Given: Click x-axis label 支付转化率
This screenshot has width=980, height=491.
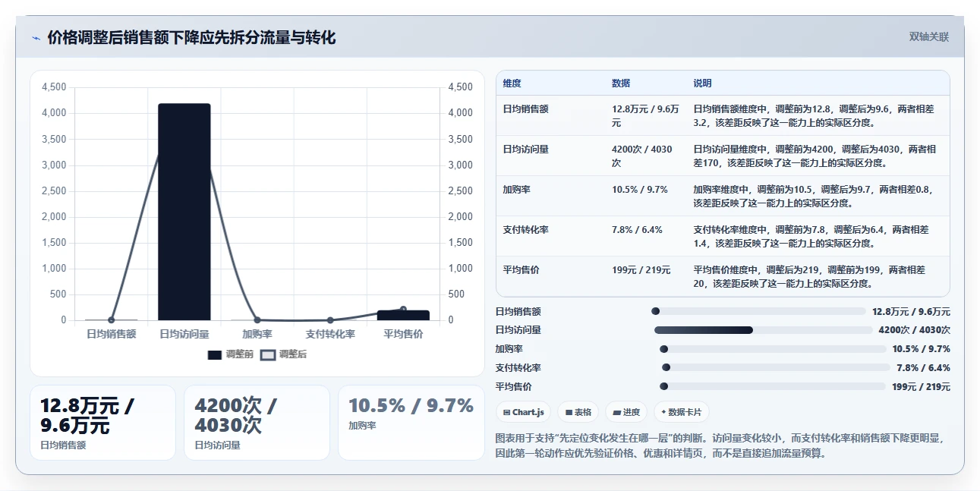Looking at the screenshot, I should 330,334.
